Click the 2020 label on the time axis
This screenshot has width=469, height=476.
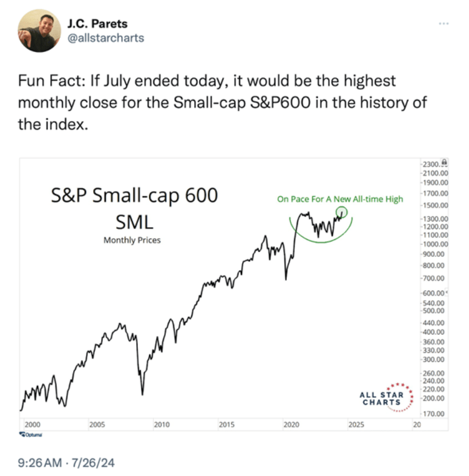291,425
